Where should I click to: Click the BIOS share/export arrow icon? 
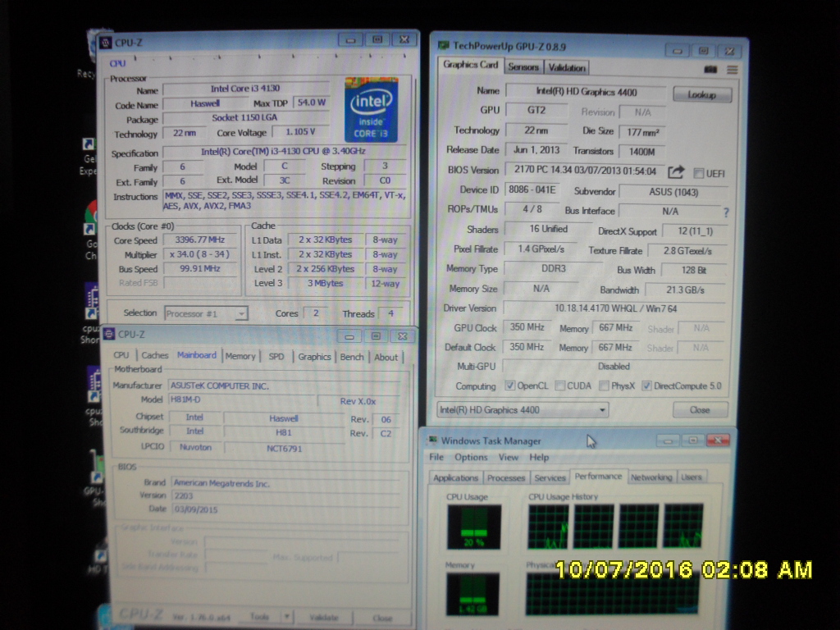677,172
